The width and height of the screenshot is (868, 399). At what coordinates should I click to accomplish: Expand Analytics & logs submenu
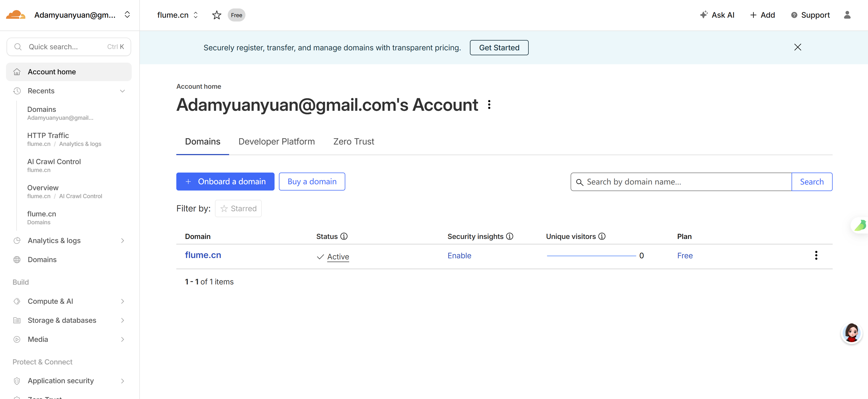122,241
